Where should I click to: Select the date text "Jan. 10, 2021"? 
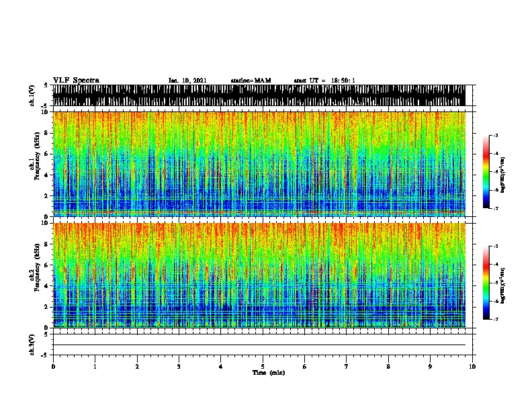click(187, 81)
